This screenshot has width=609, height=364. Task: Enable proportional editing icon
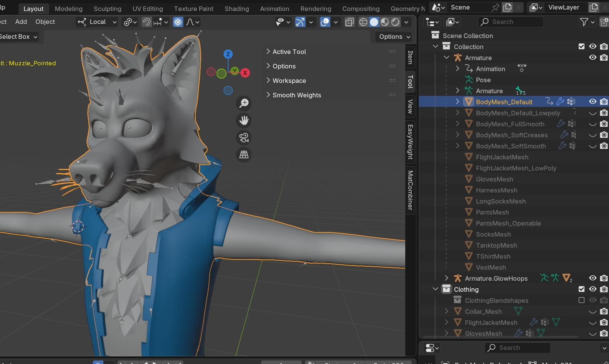(178, 22)
